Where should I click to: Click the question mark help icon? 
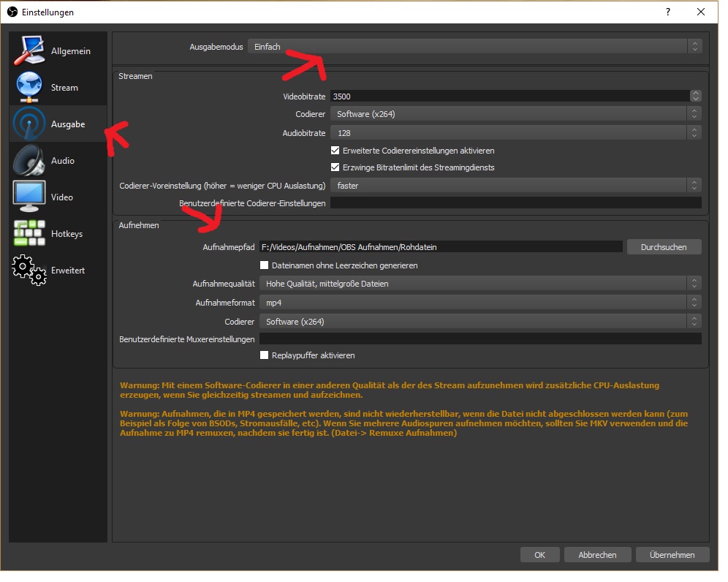pos(667,12)
